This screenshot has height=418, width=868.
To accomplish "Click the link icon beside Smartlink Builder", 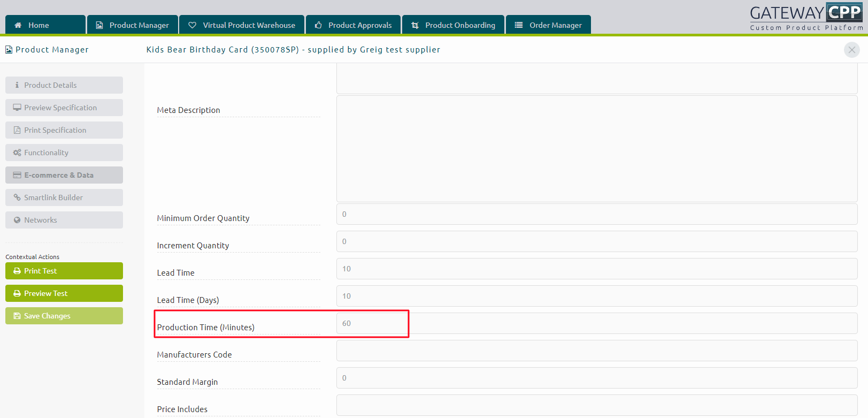I will (x=17, y=197).
